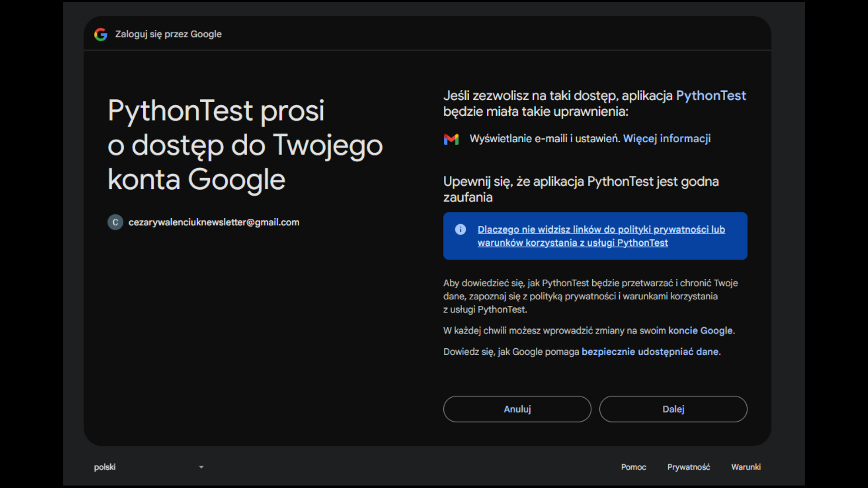Follow the koncie Google link
This screenshot has height=488, width=868.
700,331
